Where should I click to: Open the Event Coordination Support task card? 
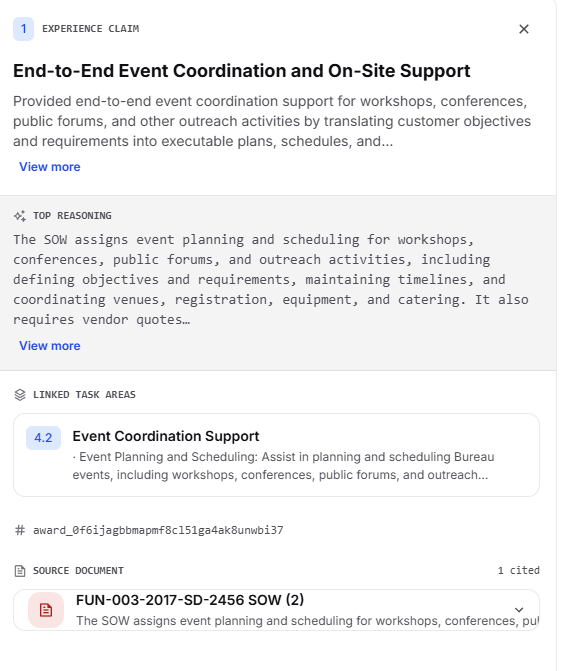tap(277, 455)
